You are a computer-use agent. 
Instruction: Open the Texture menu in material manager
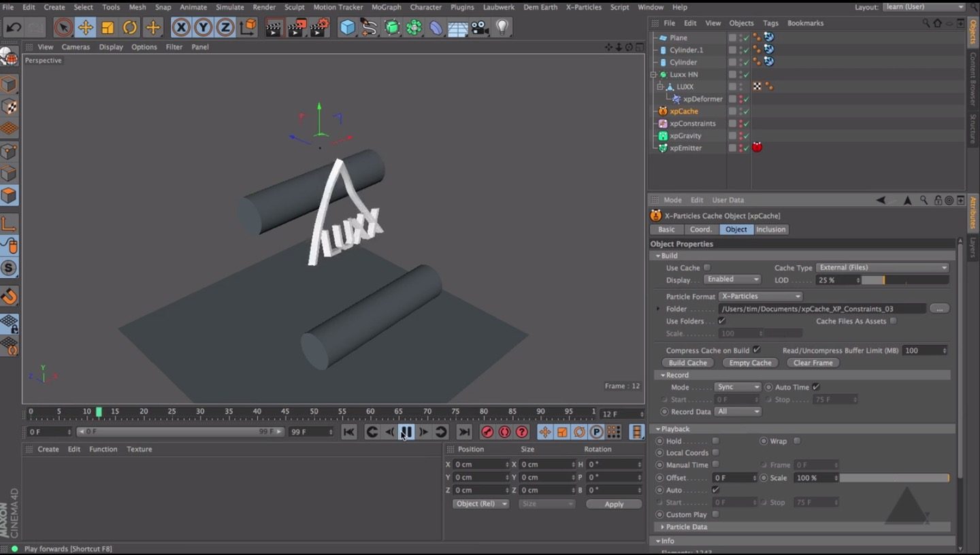click(140, 449)
